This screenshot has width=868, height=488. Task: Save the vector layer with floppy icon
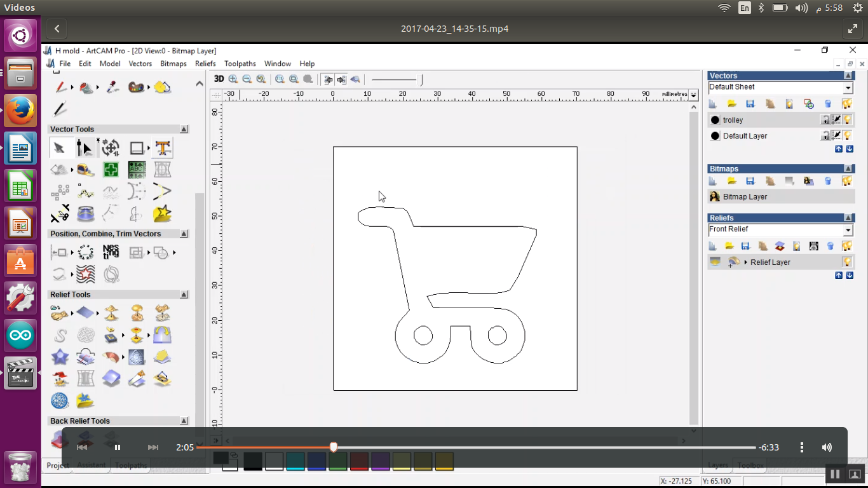[750, 104]
